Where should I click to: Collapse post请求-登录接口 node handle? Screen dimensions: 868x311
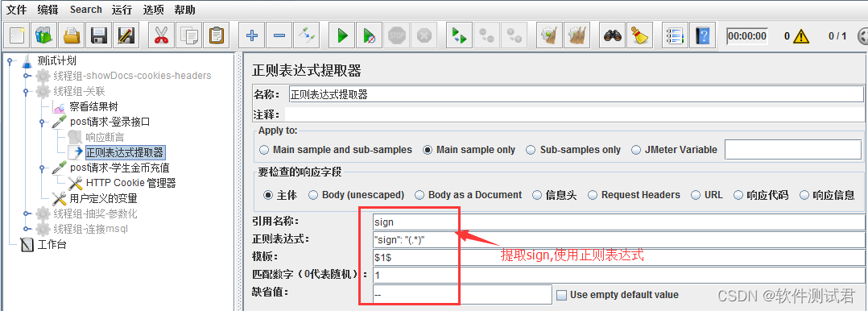pos(42,122)
